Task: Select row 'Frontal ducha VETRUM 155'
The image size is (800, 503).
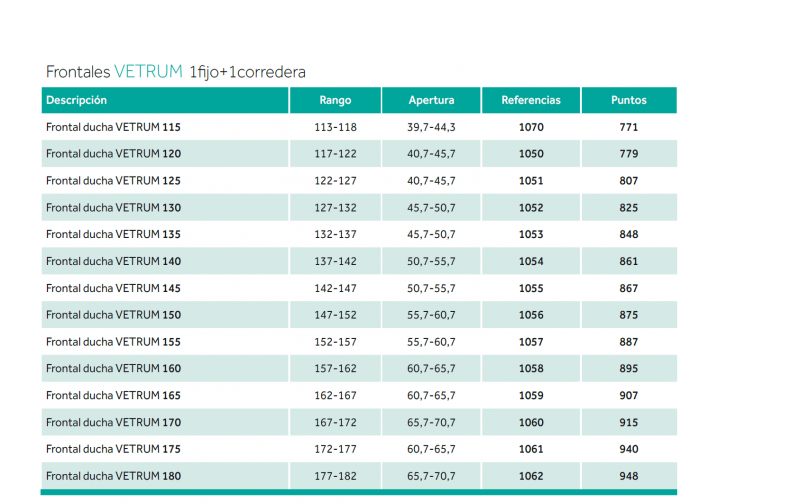Action: pos(359,342)
